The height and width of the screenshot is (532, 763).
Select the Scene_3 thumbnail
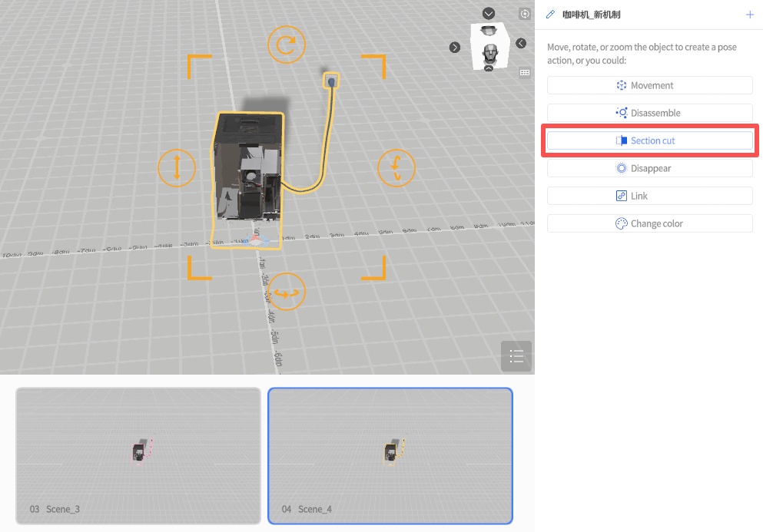pyautogui.click(x=138, y=455)
